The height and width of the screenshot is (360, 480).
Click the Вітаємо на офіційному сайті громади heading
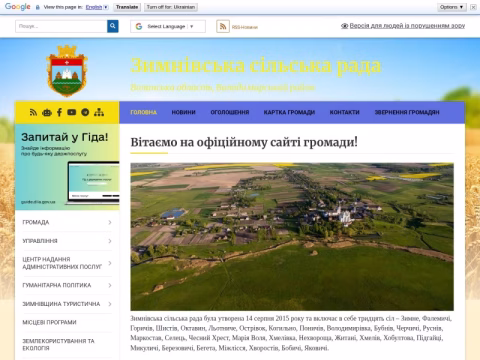click(x=244, y=142)
